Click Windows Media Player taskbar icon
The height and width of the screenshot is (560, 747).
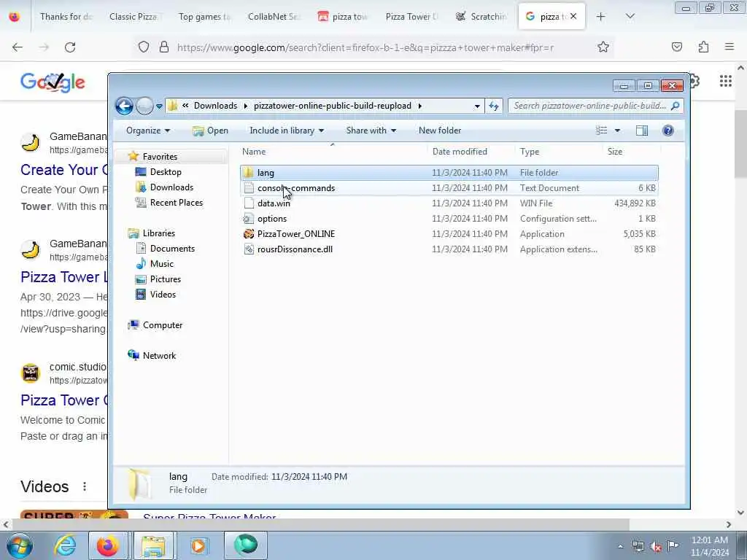(198, 545)
